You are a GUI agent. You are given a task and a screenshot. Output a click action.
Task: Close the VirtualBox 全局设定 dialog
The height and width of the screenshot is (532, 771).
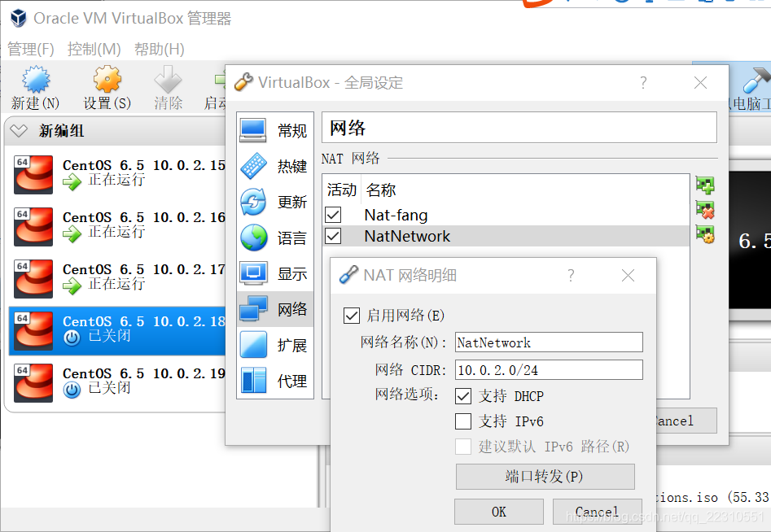(x=700, y=82)
